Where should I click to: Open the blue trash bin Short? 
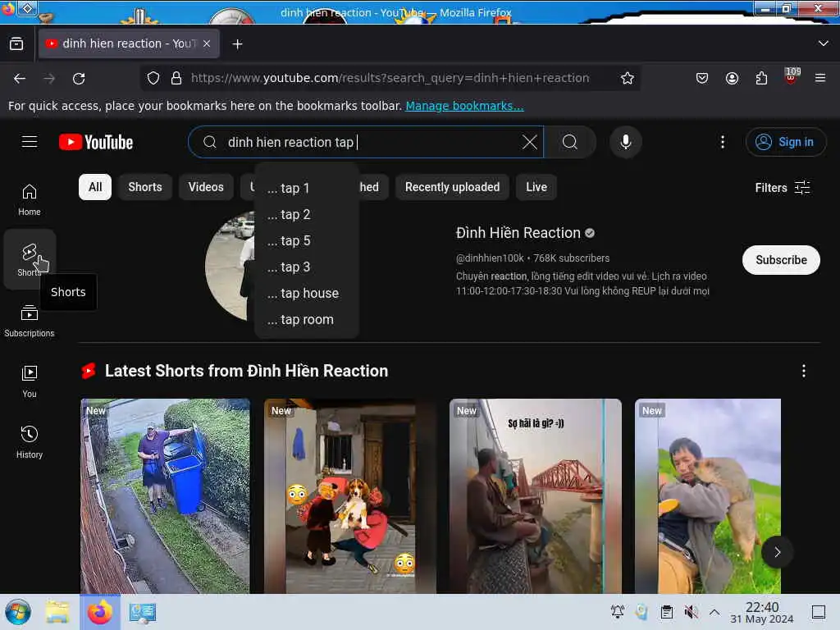pyautogui.click(x=165, y=495)
